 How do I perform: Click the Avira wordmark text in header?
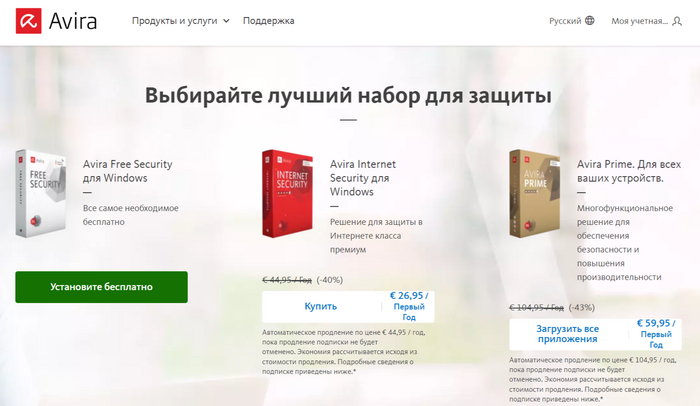click(x=73, y=21)
